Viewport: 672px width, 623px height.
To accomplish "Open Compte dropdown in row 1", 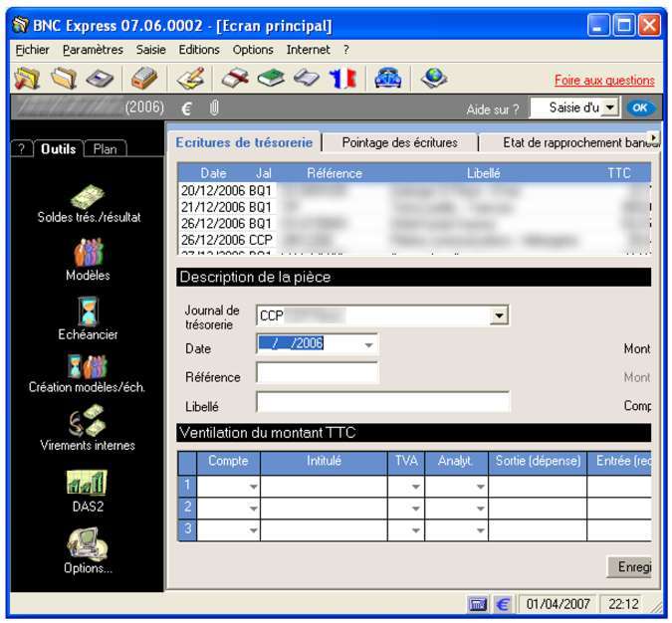I will click(252, 487).
